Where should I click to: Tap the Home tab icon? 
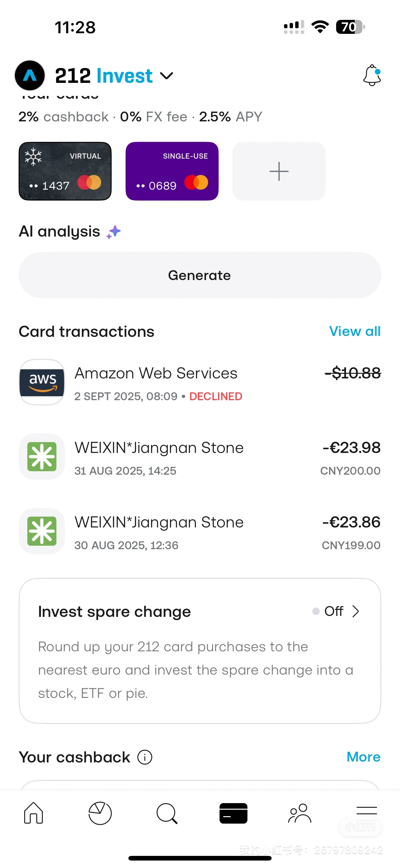tap(33, 813)
